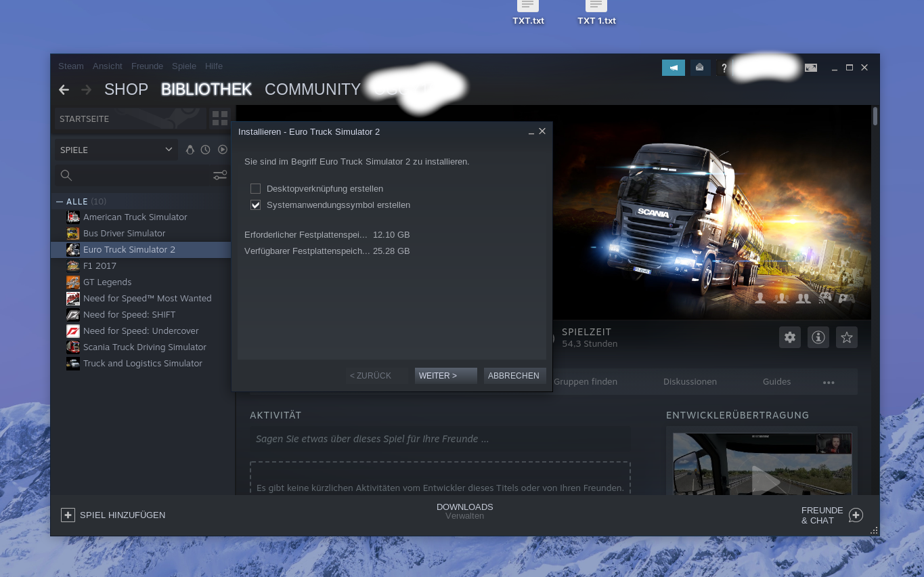Uncheck Systemanwendungssymbol erstellen checkbox
The image size is (924, 577).
255,205
